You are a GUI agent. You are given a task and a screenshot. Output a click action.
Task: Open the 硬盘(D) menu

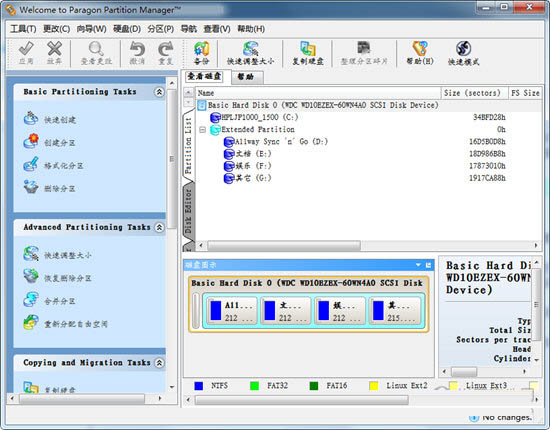127,29
